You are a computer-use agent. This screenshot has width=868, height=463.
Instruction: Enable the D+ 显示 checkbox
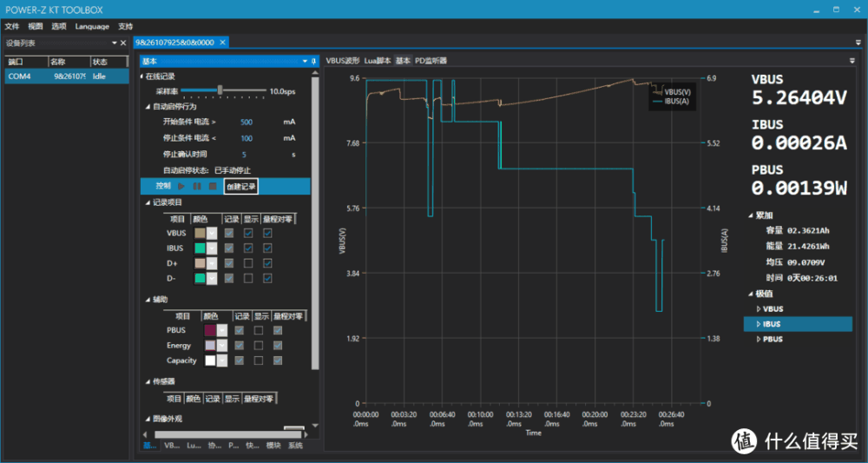[x=248, y=263]
